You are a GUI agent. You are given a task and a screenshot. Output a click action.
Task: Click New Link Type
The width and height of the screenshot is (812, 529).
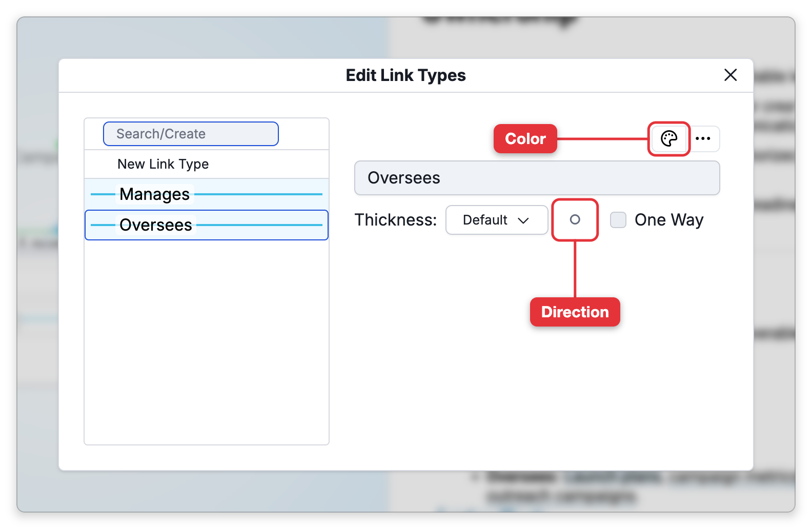coord(207,164)
